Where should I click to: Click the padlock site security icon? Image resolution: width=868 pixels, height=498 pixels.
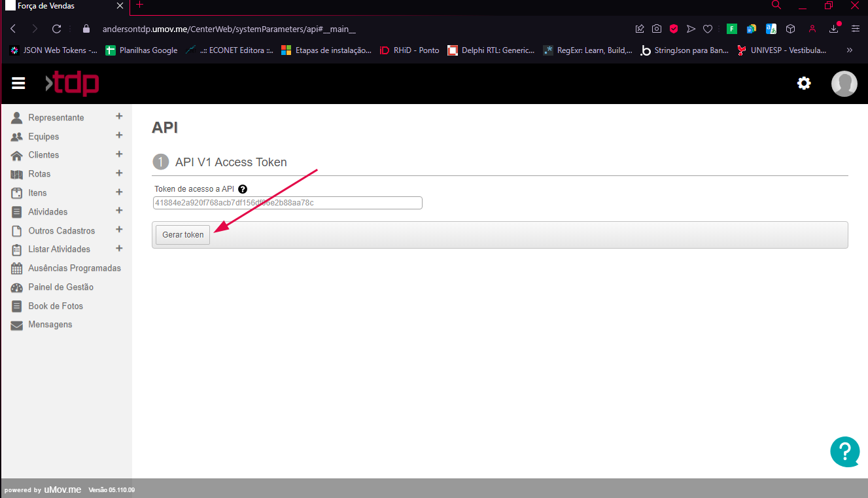click(86, 29)
